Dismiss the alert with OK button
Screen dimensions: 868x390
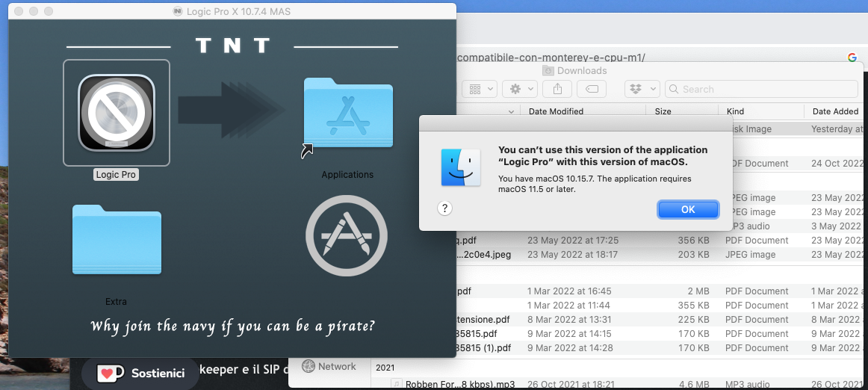pos(688,209)
